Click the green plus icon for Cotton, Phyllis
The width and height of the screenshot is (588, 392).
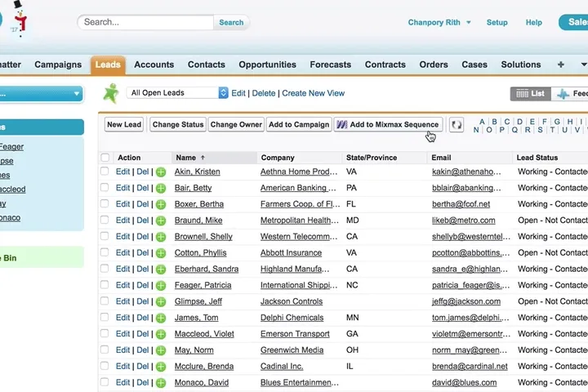[x=161, y=253]
